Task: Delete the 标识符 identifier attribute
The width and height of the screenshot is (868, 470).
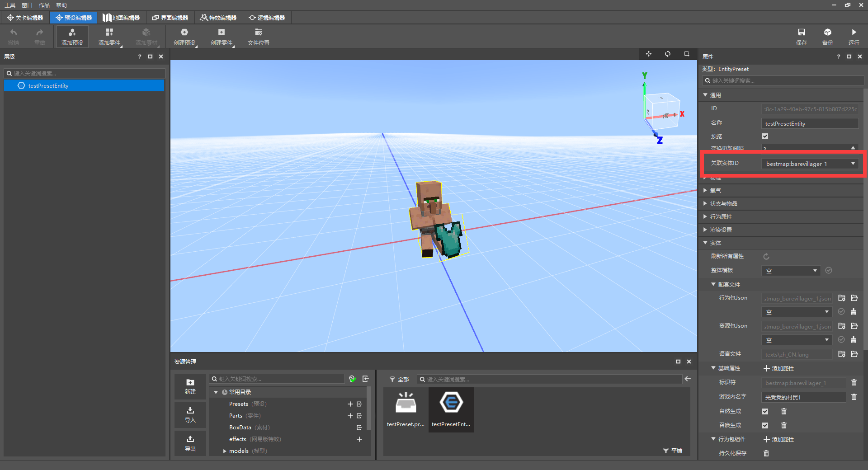Action: 854,383
